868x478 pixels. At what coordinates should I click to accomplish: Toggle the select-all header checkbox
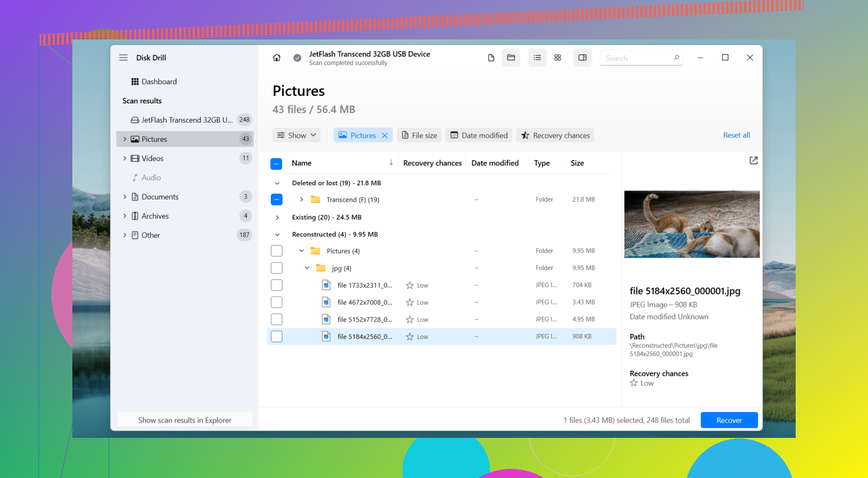[x=276, y=164]
